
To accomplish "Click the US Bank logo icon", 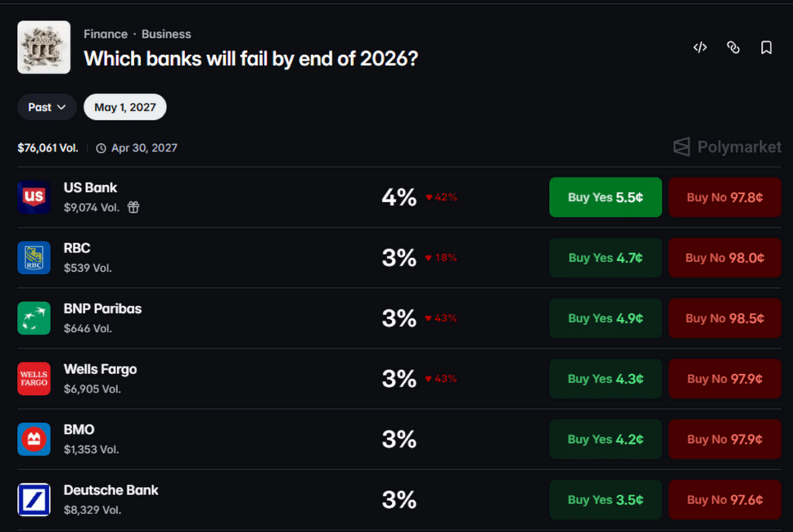I will (x=34, y=197).
